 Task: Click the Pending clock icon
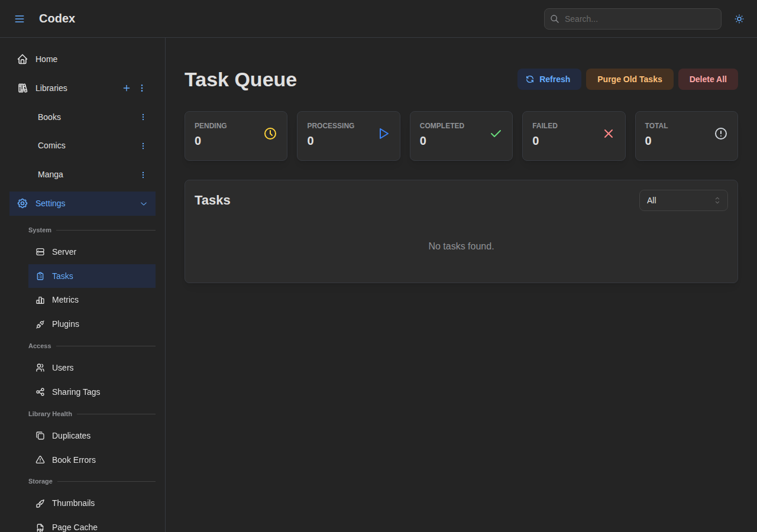coord(270,133)
